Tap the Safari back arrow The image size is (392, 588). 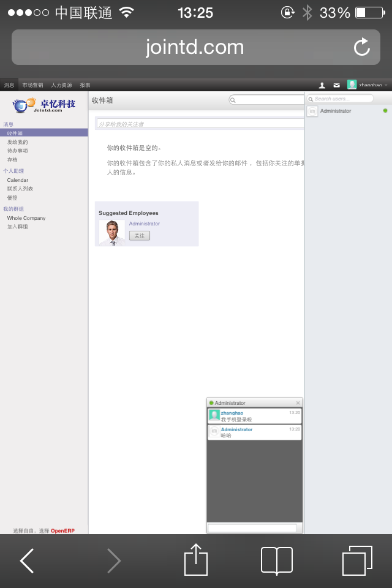point(27,560)
